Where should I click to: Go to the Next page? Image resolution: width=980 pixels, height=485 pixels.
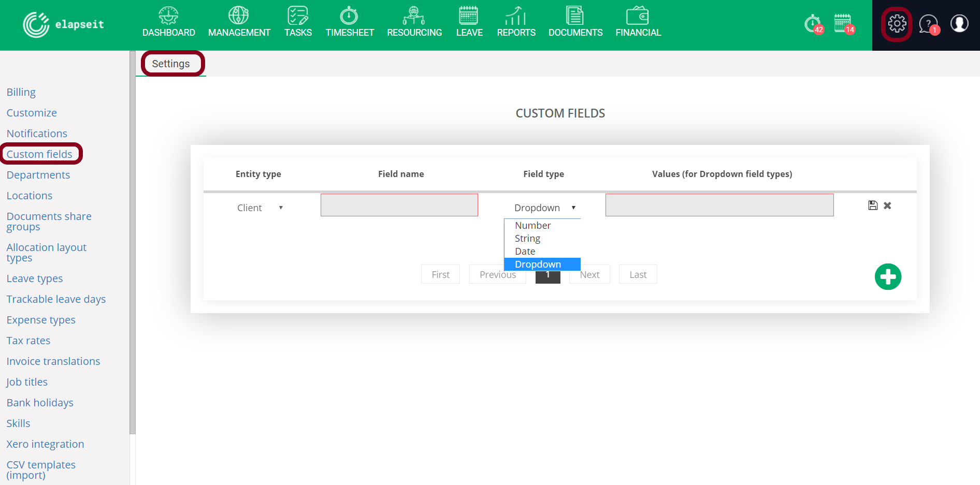coord(589,274)
